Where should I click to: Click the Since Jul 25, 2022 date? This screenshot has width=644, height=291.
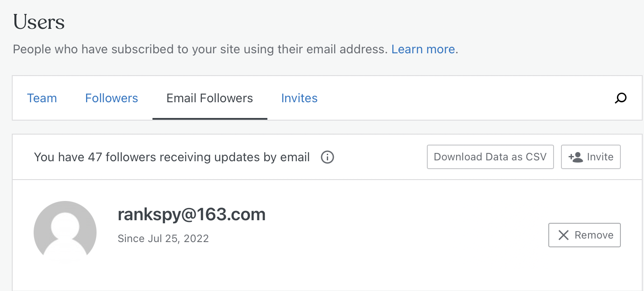pos(163,239)
